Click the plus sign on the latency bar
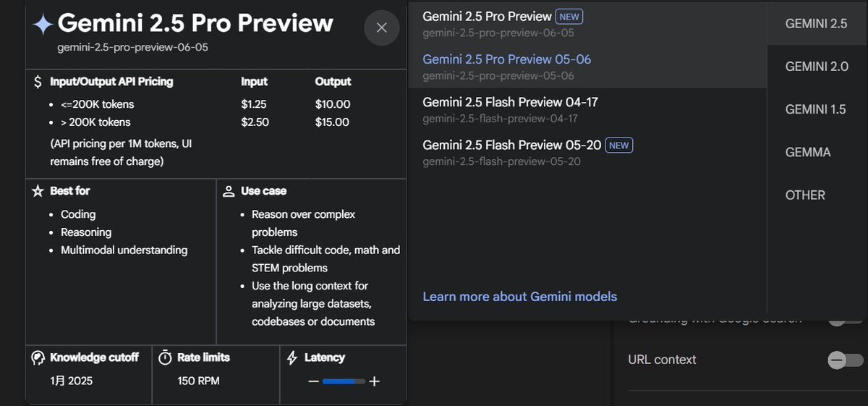The height and width of the screenshot is (406, 868). click(x=374, y=381)
